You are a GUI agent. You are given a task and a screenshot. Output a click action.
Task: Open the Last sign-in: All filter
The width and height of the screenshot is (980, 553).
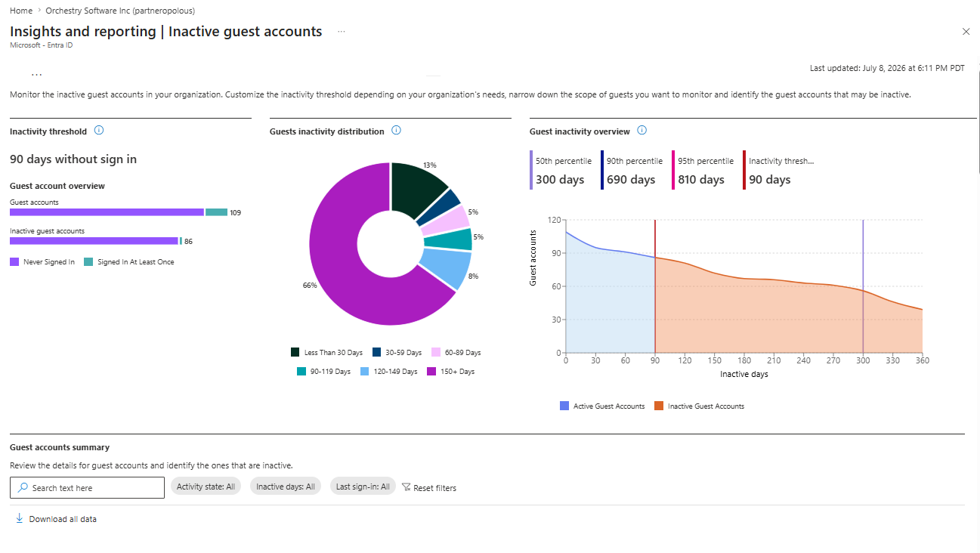coord(363,487)
